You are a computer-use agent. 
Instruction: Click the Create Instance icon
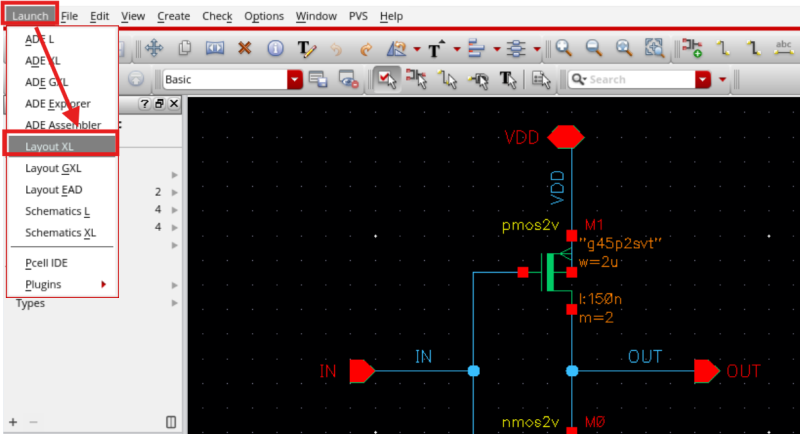click(x=692, y=47)
